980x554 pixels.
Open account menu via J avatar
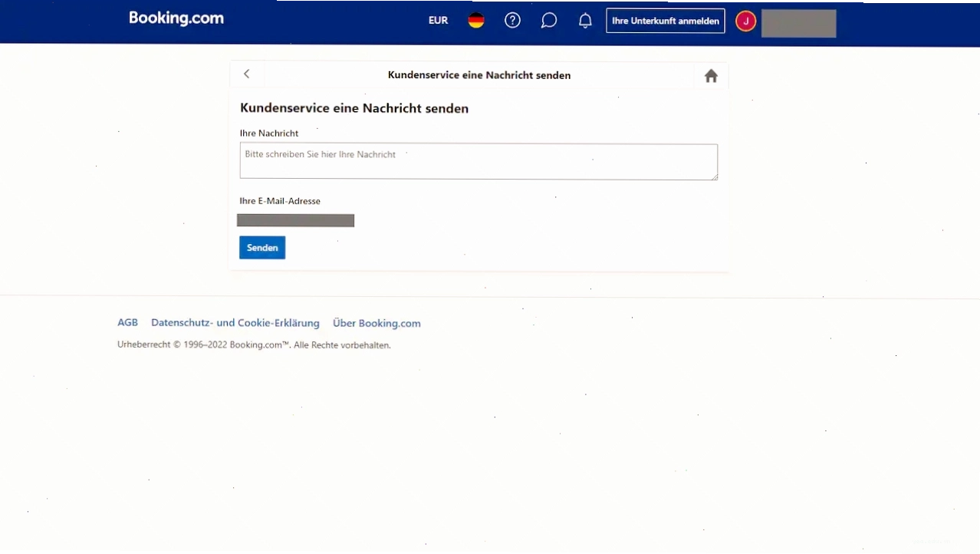(x=745, y=21)
